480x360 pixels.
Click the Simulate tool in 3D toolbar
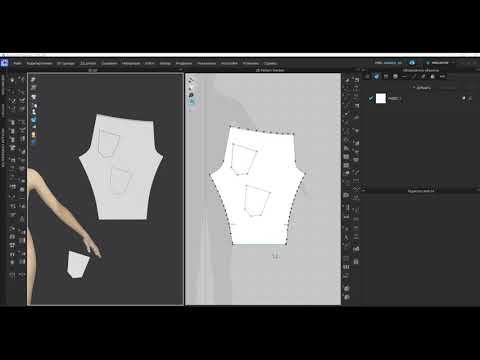(x=12, y=80)
